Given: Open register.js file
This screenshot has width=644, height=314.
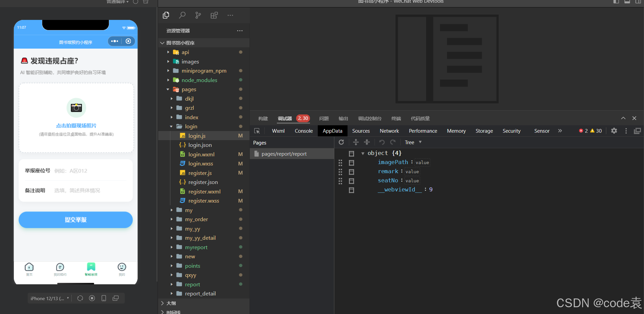Looking at the screenshot, I should click(200, 173).
